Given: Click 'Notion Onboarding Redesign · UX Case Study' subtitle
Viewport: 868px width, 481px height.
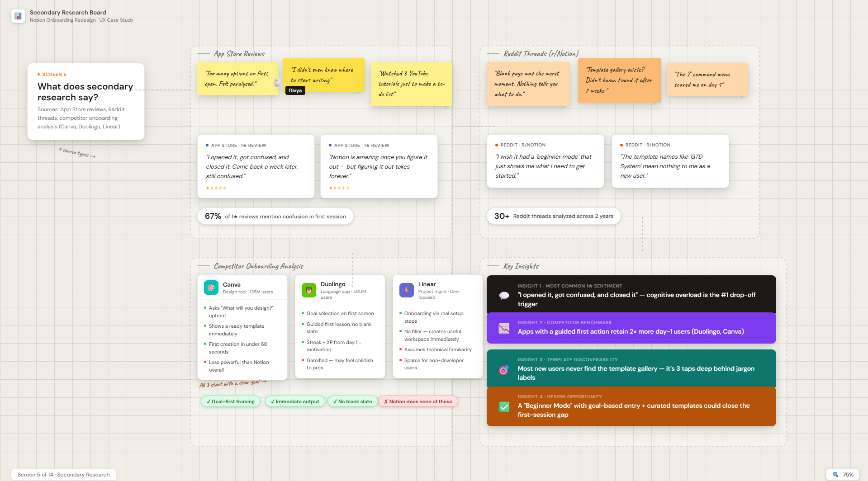Looking at the screenshot, I should click(x=81, y=20).
